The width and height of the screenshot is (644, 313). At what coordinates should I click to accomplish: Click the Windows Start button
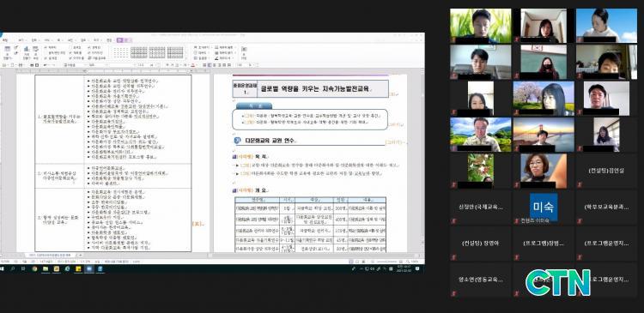pos(2,268)
